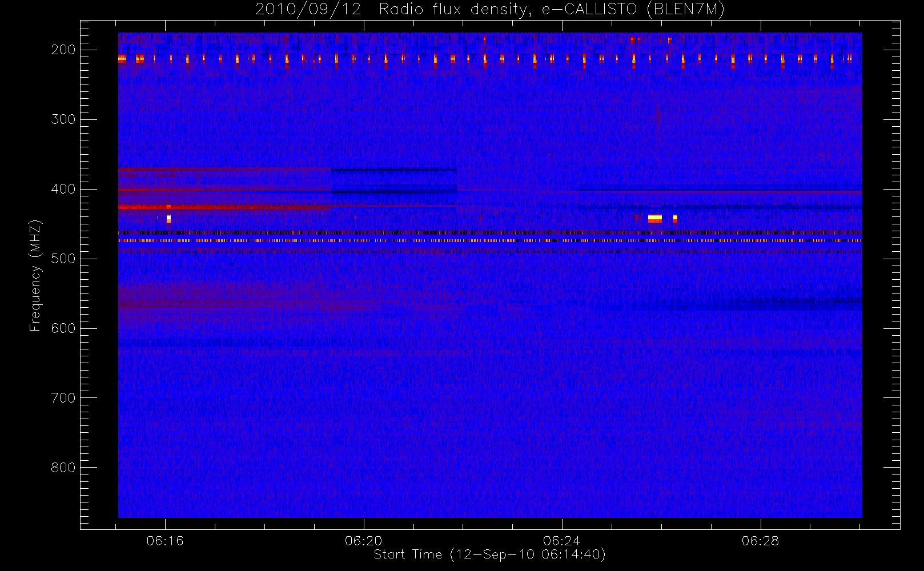Click the 'Start Time (12-Sep-10 06:14:40)' label
The image size is (924, 571).
click(x=489, y=554)
